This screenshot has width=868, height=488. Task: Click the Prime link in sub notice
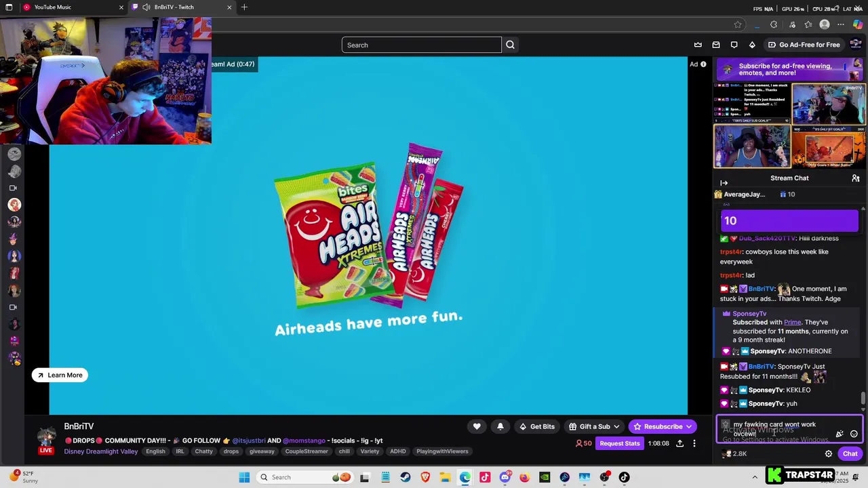point(792,323)
